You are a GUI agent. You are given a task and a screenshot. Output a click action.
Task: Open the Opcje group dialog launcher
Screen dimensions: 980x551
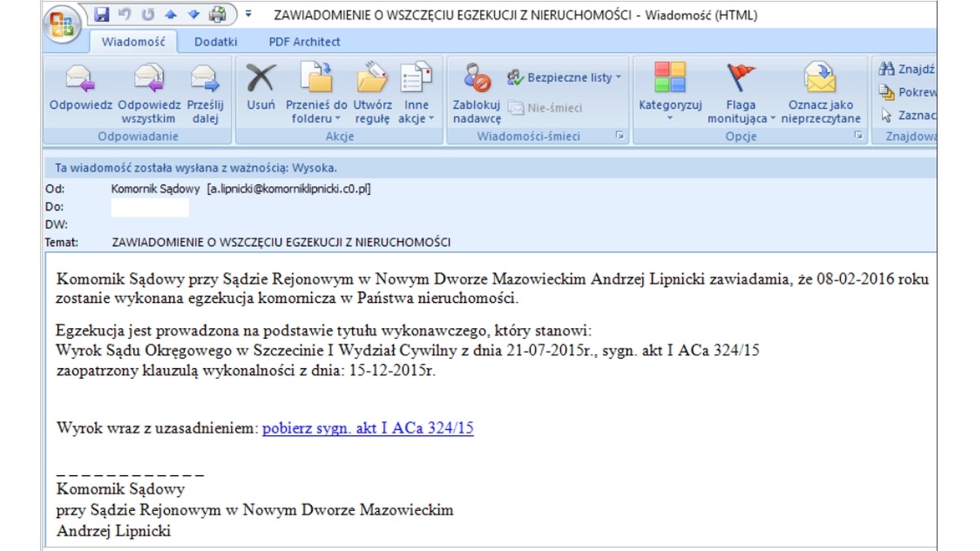[x=858, y=136]
